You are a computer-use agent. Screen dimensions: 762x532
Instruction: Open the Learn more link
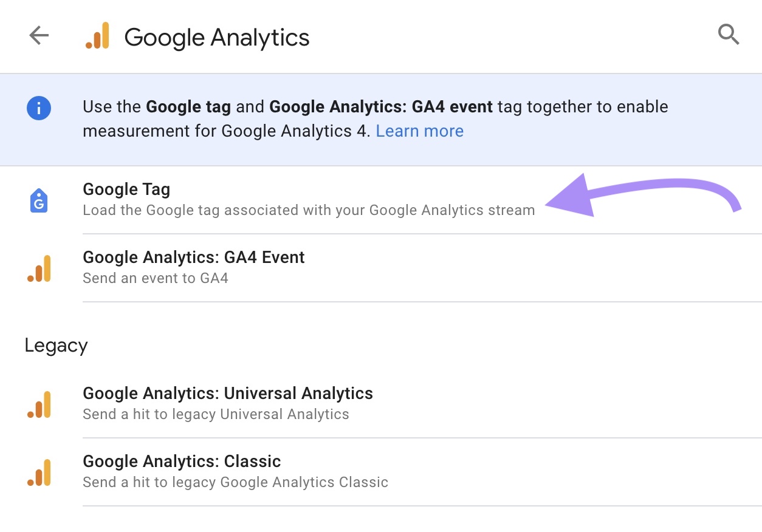tap(419, 131)
